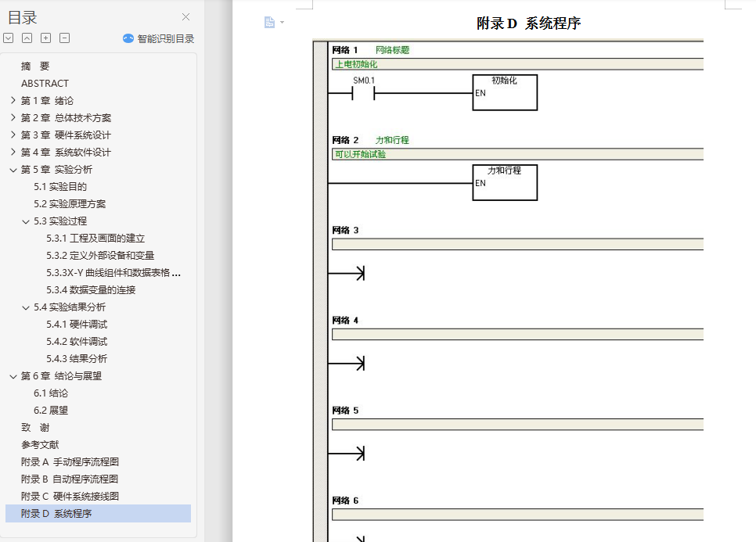
Task: Click 可以开始试验 comment bar
Action: (x=517, y=154)
